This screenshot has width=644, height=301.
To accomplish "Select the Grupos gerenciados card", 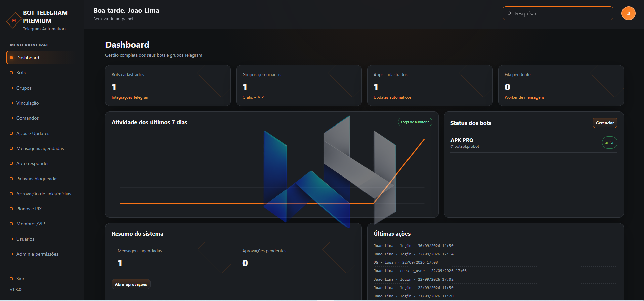I will 299,86.
